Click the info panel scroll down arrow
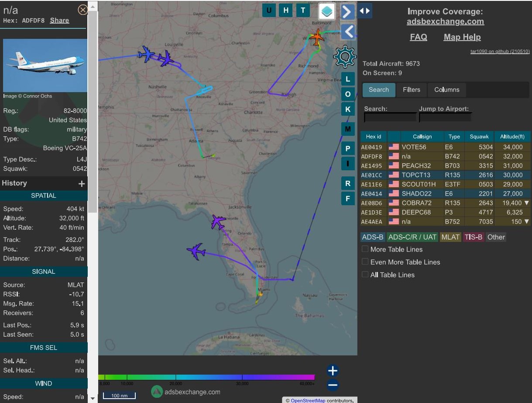The image size is (532, 403). point(92,399)
